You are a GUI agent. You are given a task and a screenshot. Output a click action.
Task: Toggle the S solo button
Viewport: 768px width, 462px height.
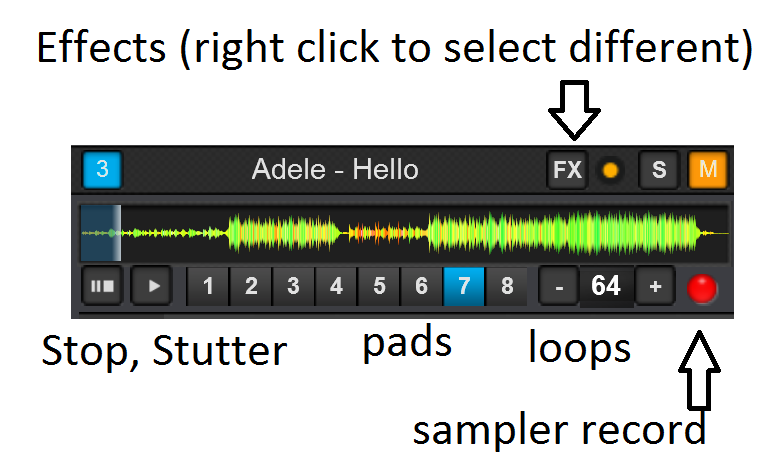659,170
